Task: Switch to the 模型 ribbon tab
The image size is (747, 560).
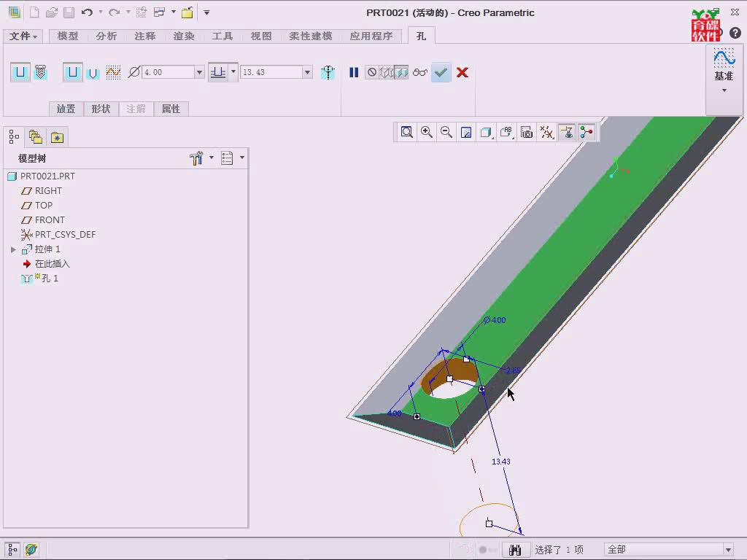Action: [x=68, y=36]
